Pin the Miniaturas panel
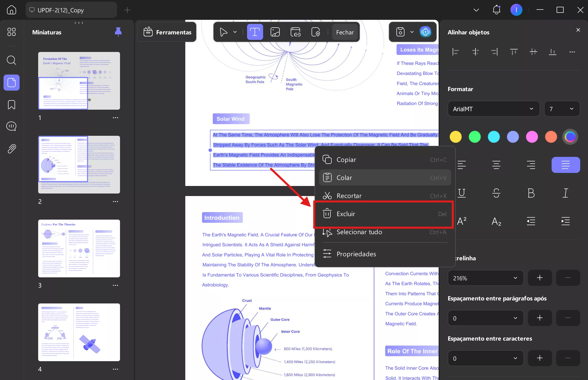This screenshot has width=588, height=380. click(x=118, y=32)
